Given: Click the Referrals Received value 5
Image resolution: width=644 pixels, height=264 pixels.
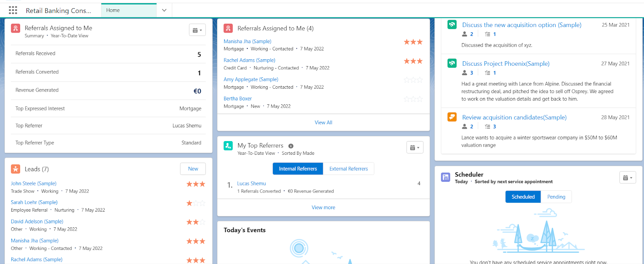Looking at the screenshot, I should 199,54.
